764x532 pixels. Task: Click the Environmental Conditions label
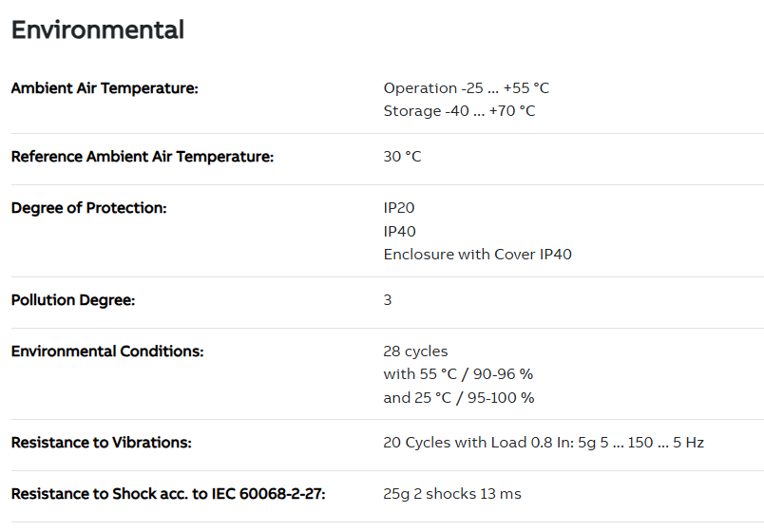coord(107,351)
